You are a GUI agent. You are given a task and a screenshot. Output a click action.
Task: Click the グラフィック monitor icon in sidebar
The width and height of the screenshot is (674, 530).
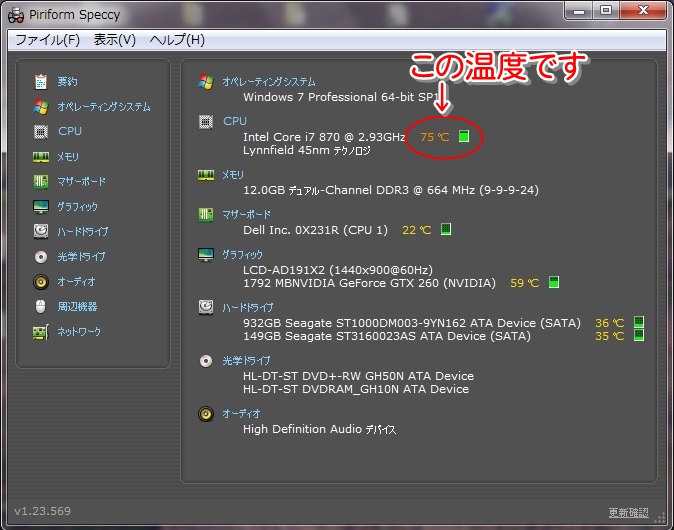point(41,207)
